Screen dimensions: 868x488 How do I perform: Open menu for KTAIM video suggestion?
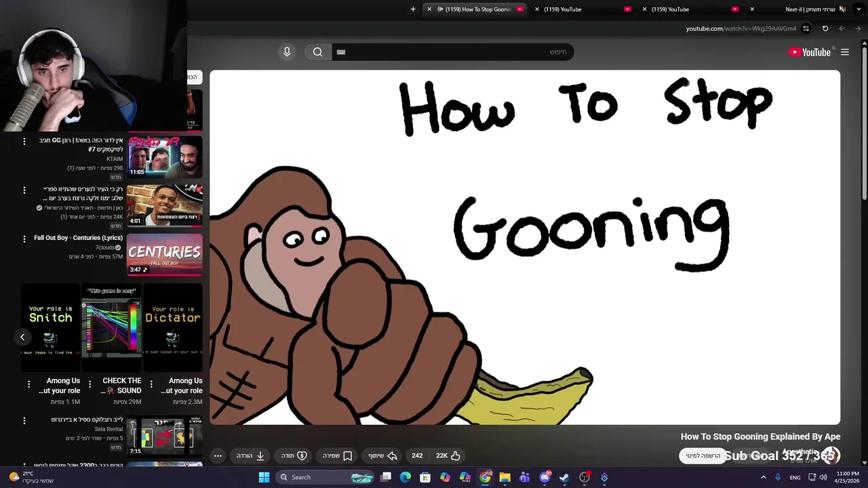click(x=24, y=141)
